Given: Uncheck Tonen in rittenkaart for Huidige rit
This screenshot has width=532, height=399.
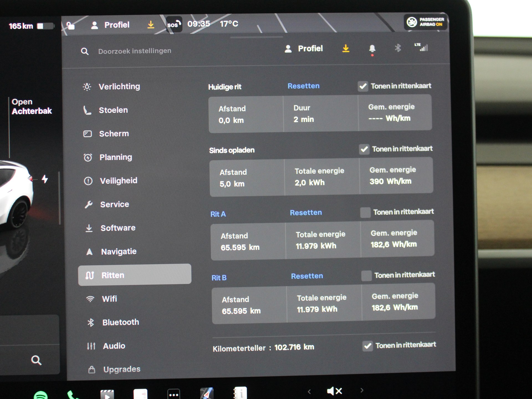Looking at the screenshot, I should pos(363,86).
